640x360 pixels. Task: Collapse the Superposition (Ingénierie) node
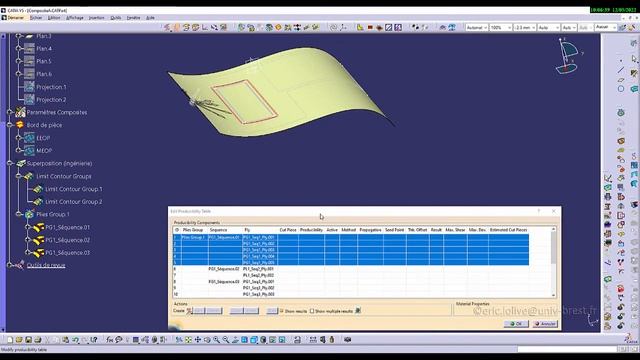9,163
